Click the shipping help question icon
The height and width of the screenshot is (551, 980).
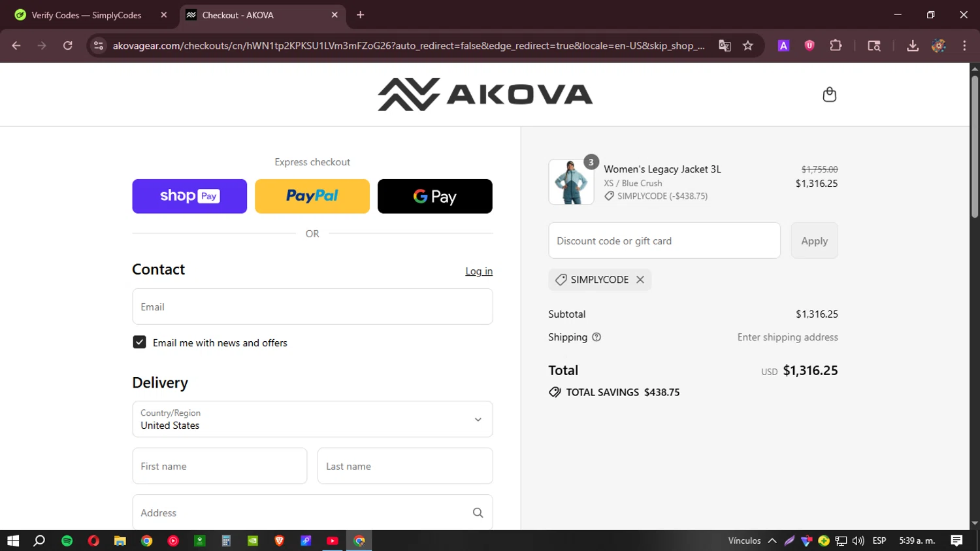[596, 337]
